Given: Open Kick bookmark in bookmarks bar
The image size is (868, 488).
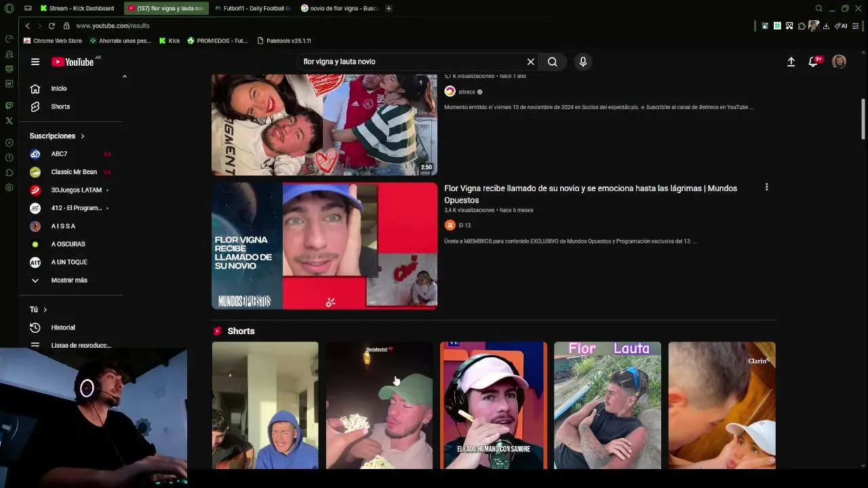Looking at the screenshot, I should tap(170, 41).
